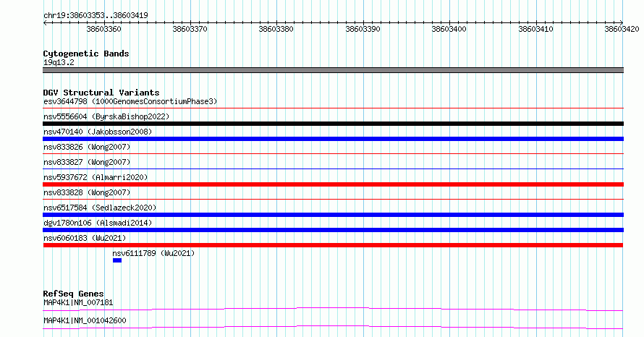Image resolution: width=644 pixels, height=337 pixels.
Task: Open variant nsv5937672 (Almarri2020) label
Action: tap(96, 177)
